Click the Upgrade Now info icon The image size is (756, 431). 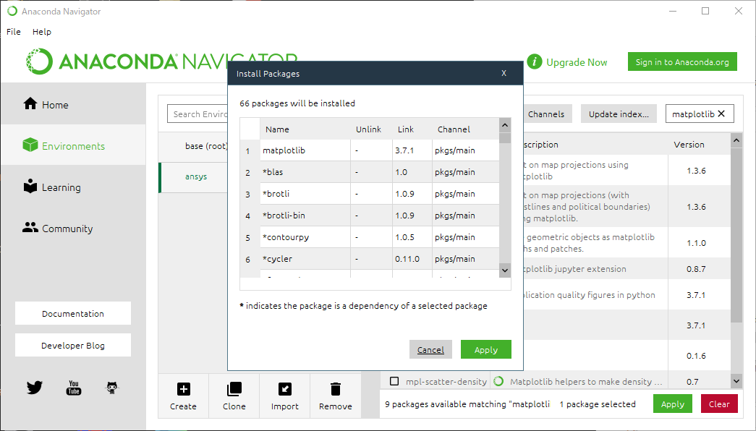(x=534, y=62)
